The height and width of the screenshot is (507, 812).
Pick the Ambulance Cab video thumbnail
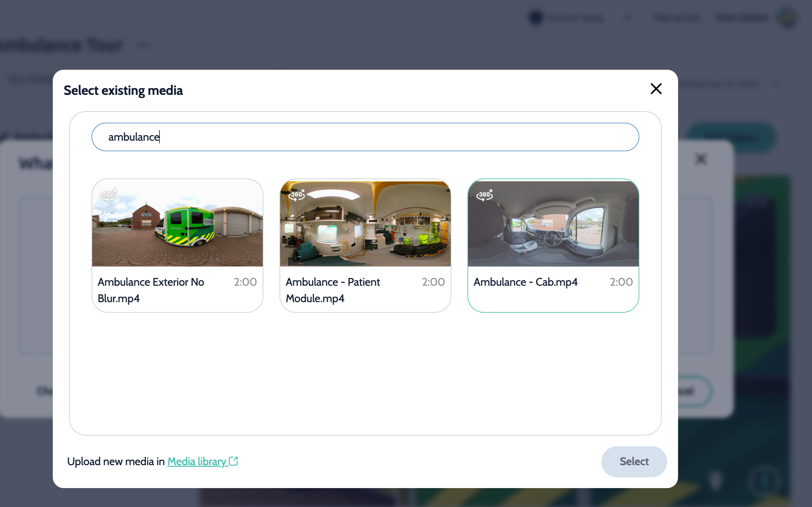coord(553,224)
